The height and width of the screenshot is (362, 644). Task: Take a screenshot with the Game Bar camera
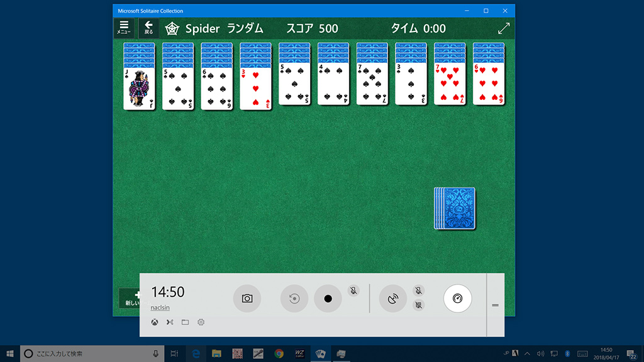pos(247,299)
